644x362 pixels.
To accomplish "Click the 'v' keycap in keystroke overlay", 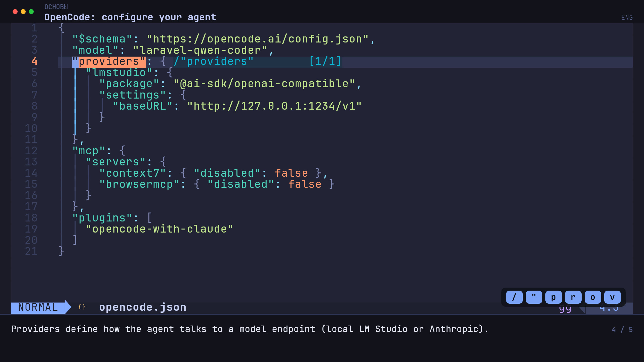I will pos(612,297).
